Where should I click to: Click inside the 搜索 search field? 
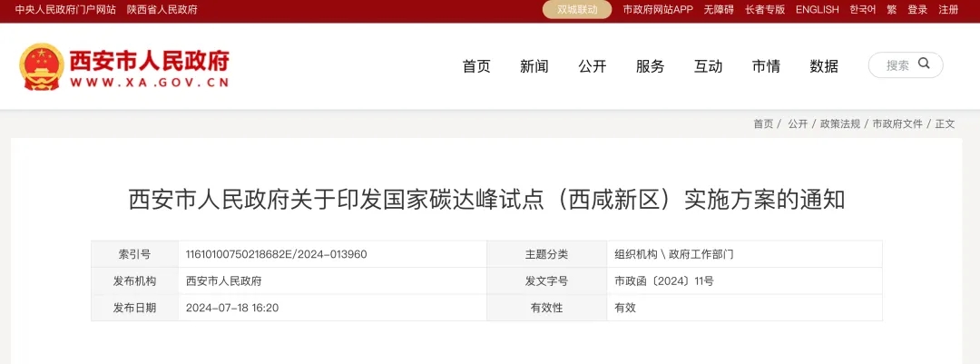click(897, 65)
